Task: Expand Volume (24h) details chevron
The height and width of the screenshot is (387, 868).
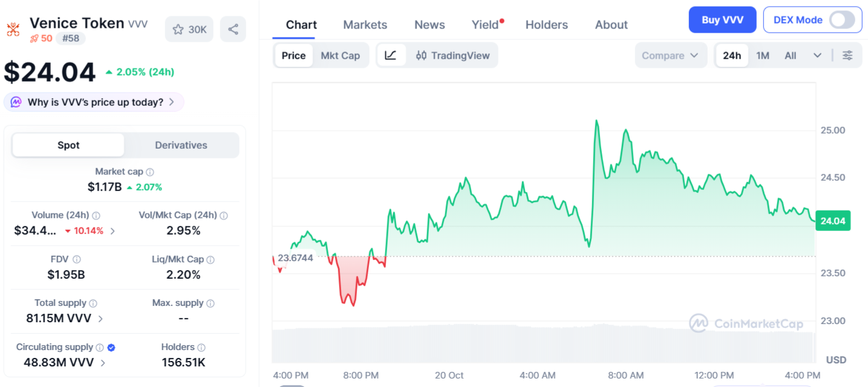Action: pos(113,231)
